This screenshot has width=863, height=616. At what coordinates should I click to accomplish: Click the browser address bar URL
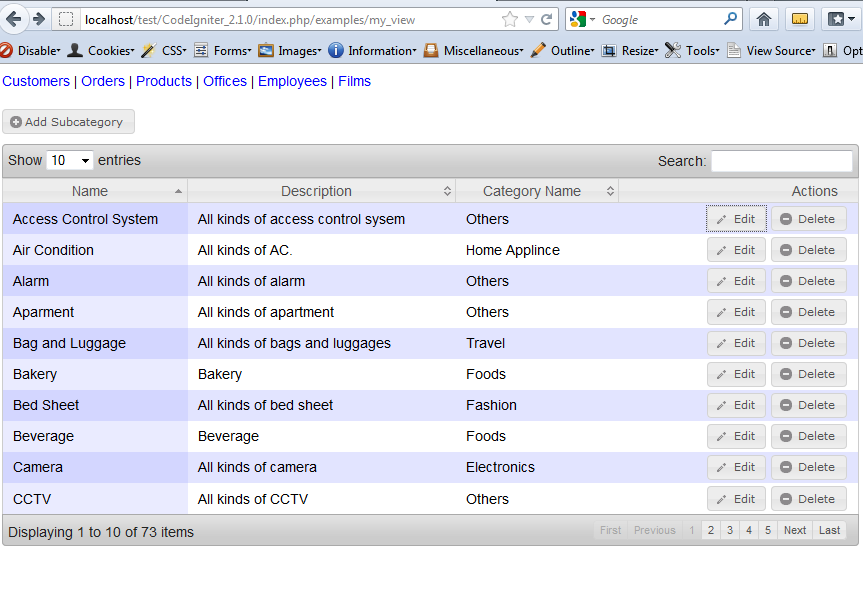click(250, 20)
